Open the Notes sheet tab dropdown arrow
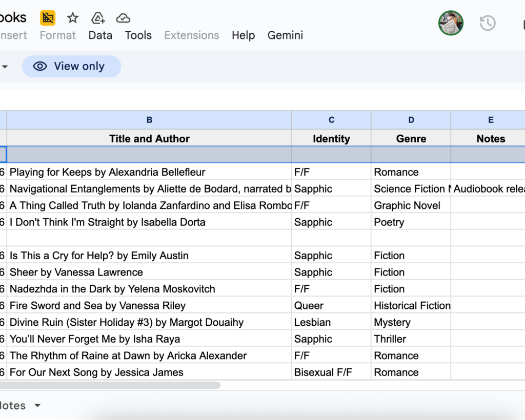 pos(37,405)
